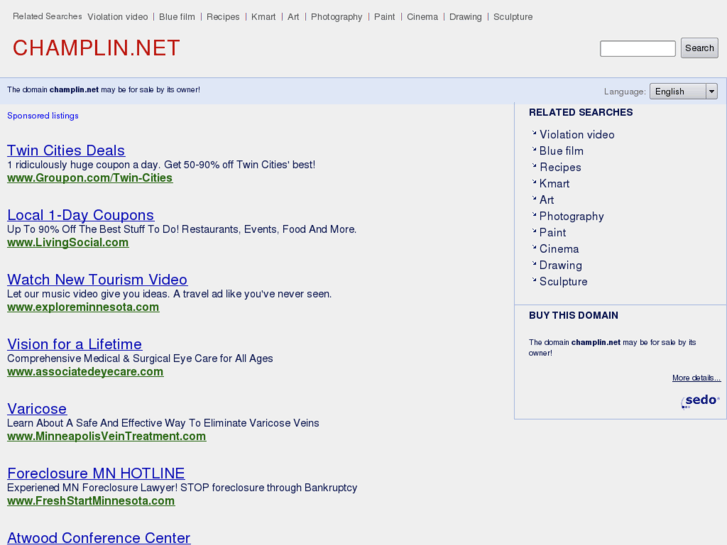Screen dimensions: 727x545
Task: Click the sedo logo
Action: tap(701, 401)
